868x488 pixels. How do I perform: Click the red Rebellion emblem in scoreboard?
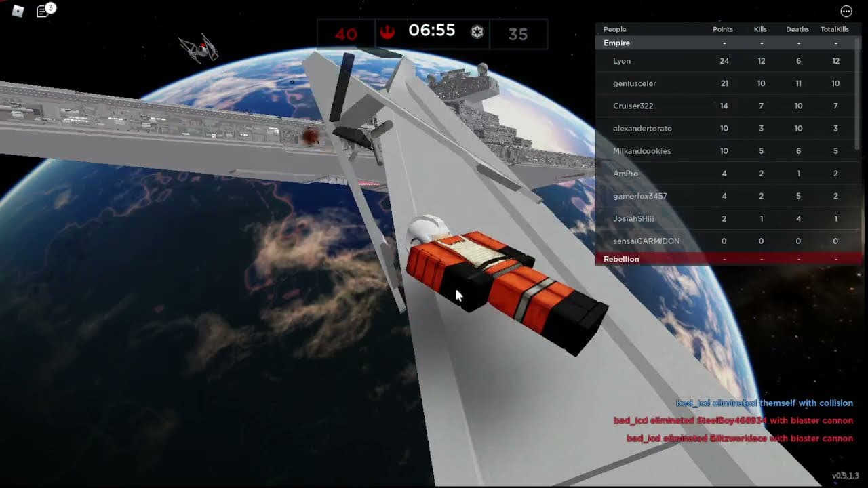tap(387, 31)
